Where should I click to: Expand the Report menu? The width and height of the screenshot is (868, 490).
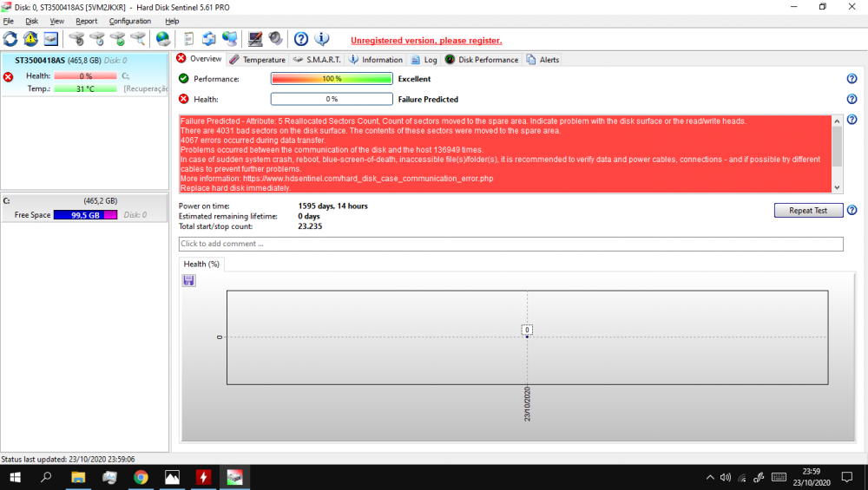click(x=87, y=21)
